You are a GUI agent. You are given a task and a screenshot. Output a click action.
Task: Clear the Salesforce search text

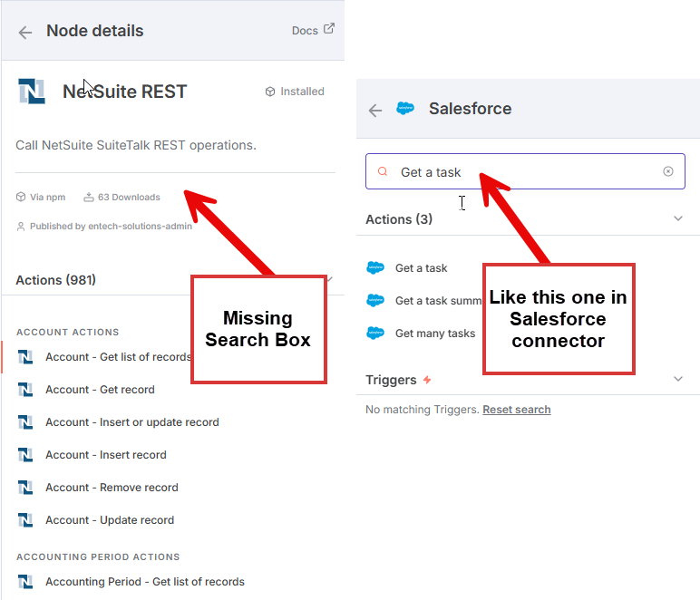pos(668,171)
